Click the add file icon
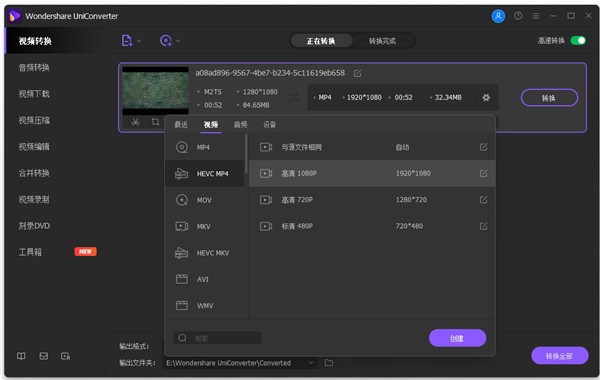 [127, 41]
